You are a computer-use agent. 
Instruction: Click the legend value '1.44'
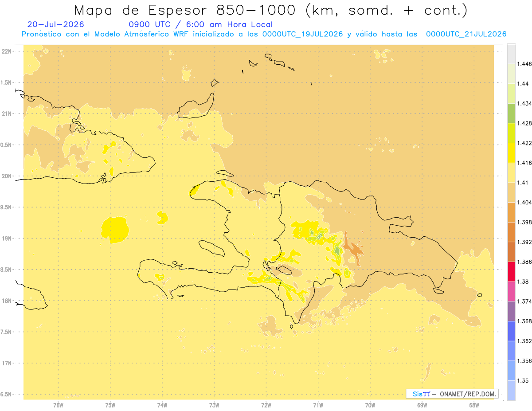click(524, 84)
